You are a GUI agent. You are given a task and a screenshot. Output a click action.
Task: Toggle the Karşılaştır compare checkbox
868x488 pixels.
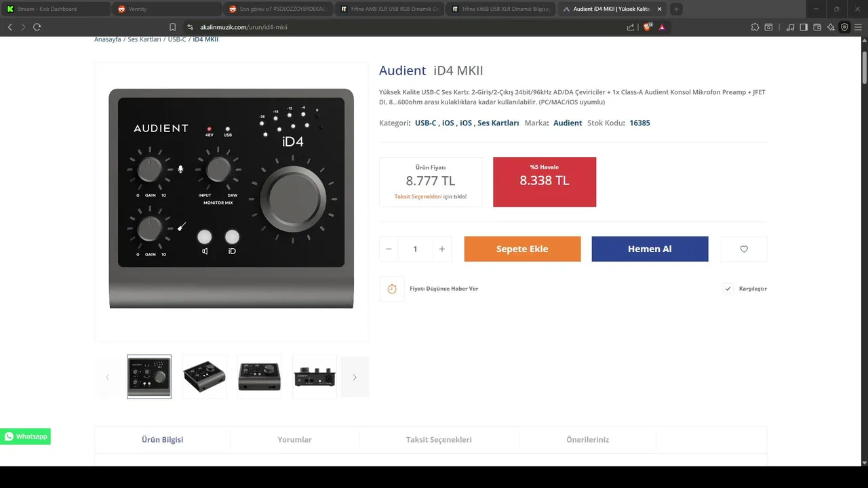728,289
